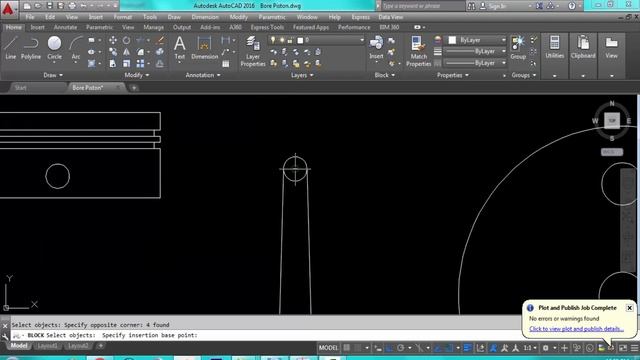This screenshot has width=640, height=360.
Task: Open Layer Properties manager
Action: (x=253, y=51)
